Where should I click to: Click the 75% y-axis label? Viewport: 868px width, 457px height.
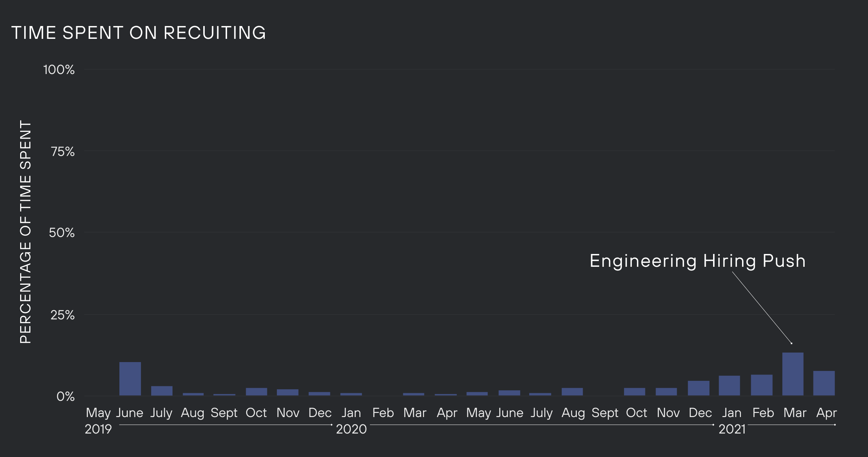(x=63, y=151)
